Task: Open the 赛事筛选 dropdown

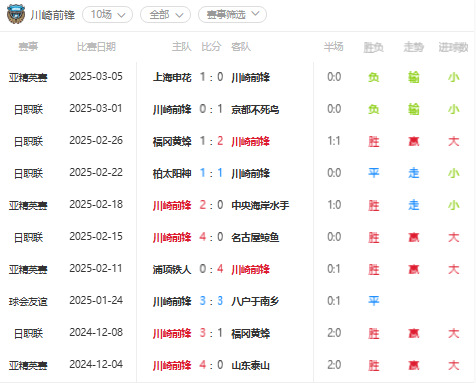Action: [x=232, y=15]
